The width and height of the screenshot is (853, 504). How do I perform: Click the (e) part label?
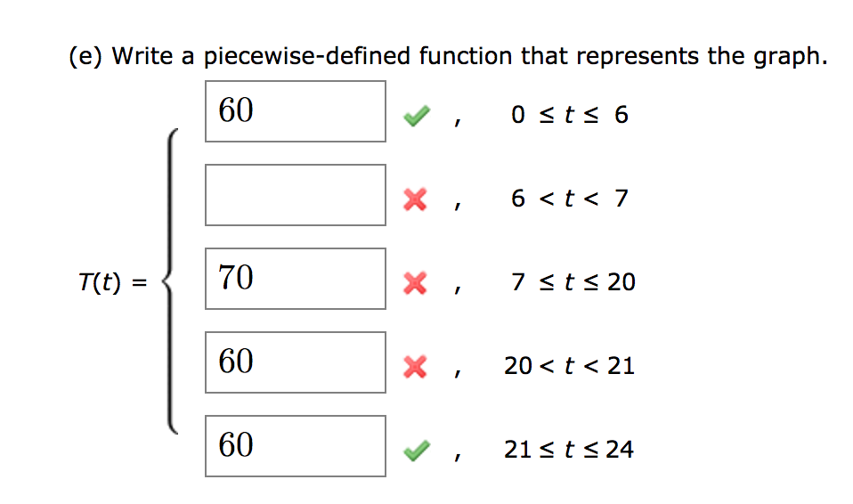86,57
